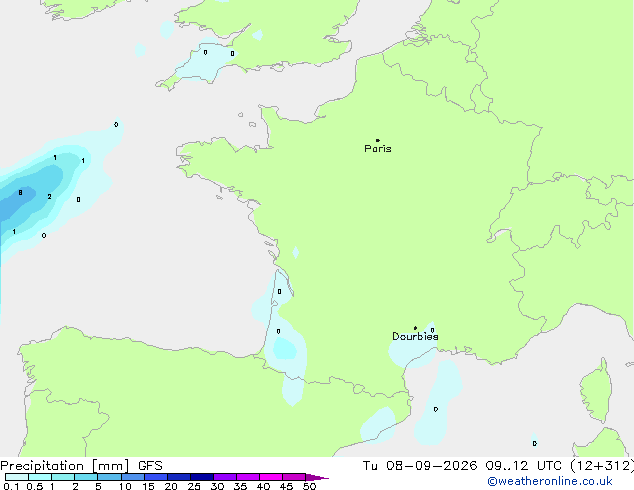Screen dimensions: 634x490
Task: Click the '(12+312)' forecast offset text
Action: click(x=602, y=466)
